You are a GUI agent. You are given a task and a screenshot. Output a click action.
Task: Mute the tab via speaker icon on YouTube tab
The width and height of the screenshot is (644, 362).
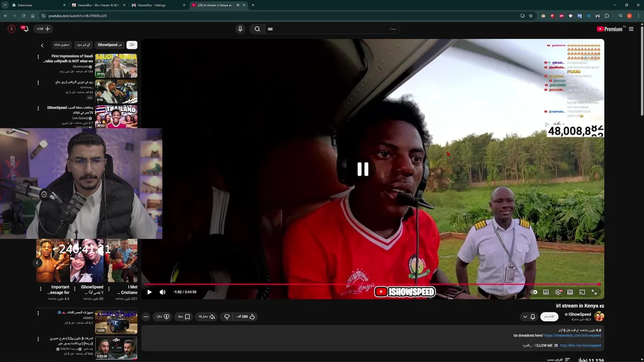[x=238, y=5]
